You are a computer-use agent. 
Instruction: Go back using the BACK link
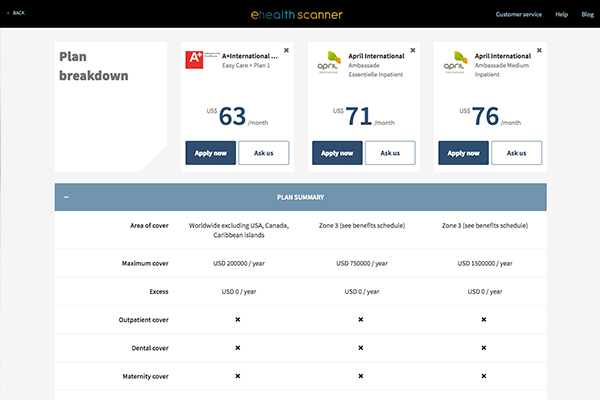[16, 13]
